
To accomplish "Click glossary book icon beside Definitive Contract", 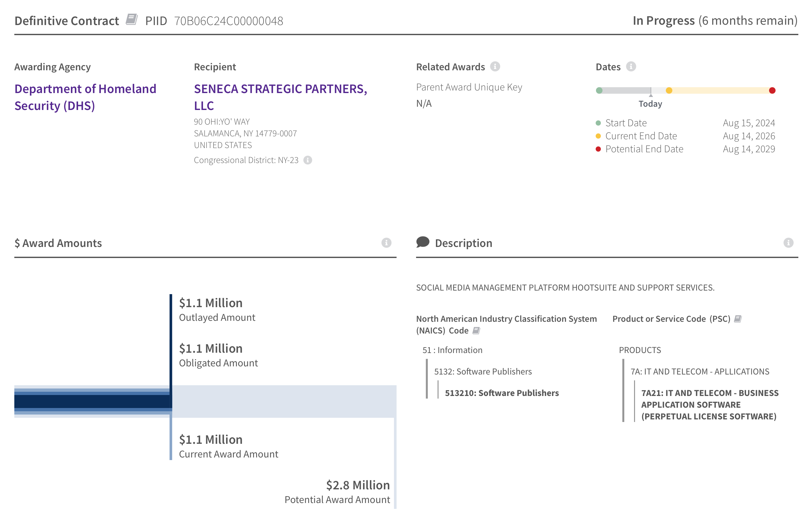I will pos(131,20).
